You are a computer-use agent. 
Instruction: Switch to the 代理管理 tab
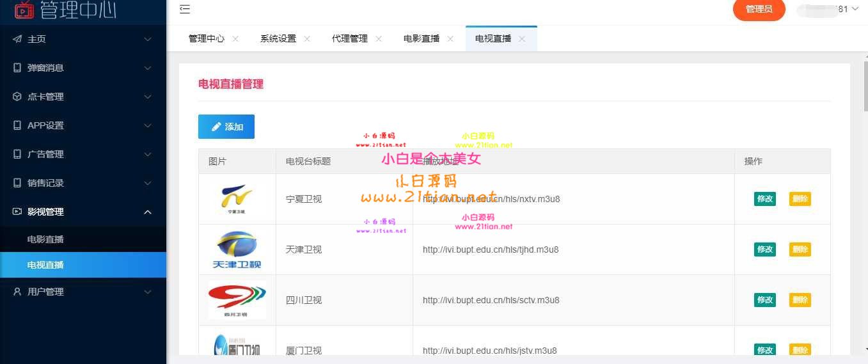(350, 38)
